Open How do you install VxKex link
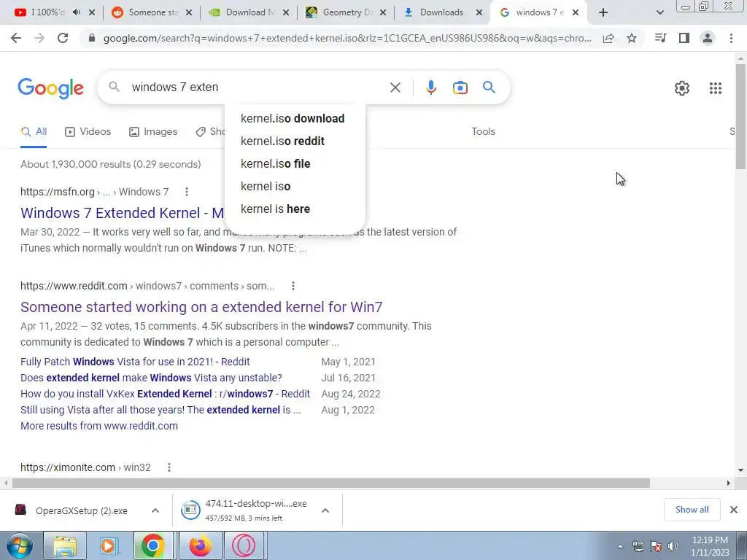Viewport: 747px width, 560px height. (165, 394)
